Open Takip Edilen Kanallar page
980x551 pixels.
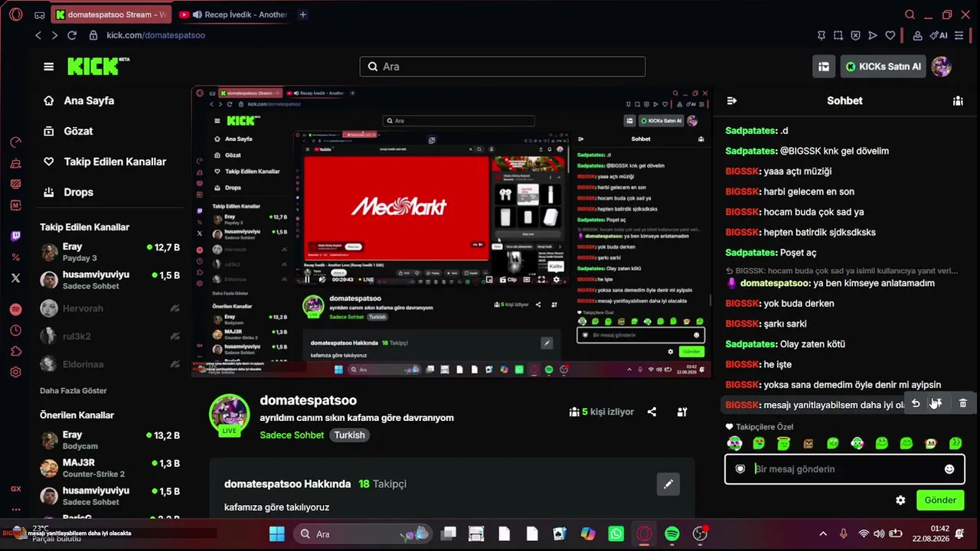pyautogui.click(x=105, y=161)
